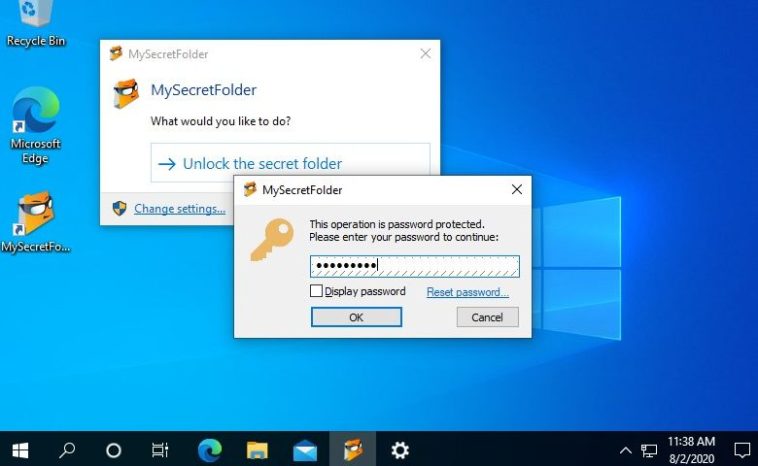Choose Unlock the secret folder
The height and width of the screenshot is (466, 758).
tap(290, 163)
